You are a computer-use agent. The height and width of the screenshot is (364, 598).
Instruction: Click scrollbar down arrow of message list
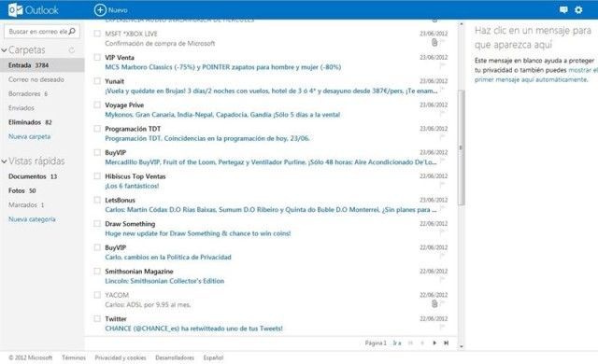point(461,346)
